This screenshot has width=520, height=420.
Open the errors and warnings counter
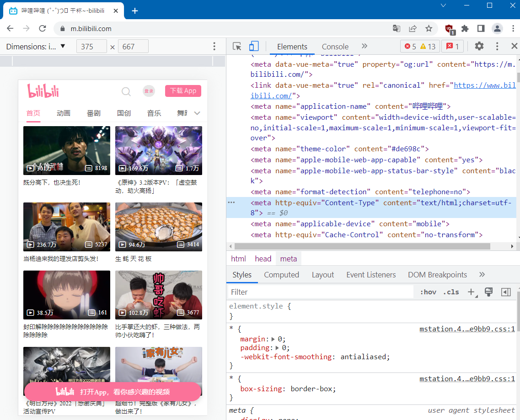click(x=420, y=47)
